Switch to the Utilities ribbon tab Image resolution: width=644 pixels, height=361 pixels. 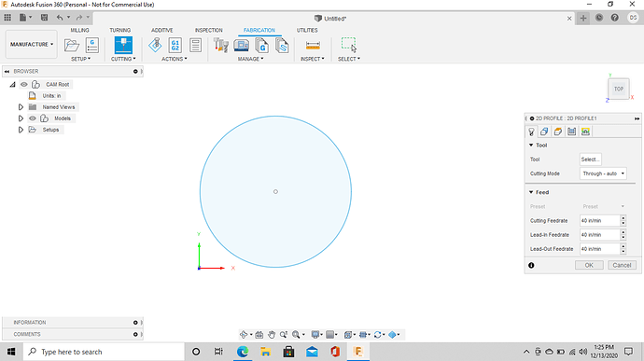pos(307,31)
